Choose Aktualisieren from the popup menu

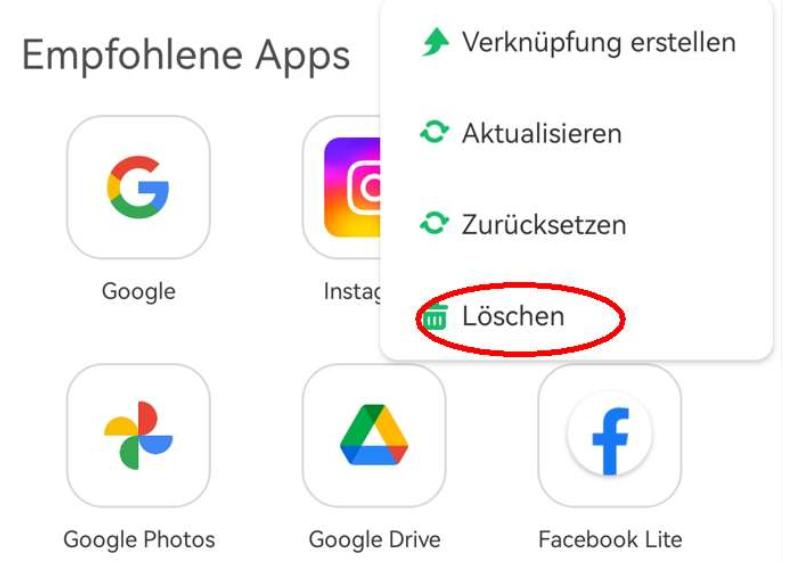click(577, 133)
